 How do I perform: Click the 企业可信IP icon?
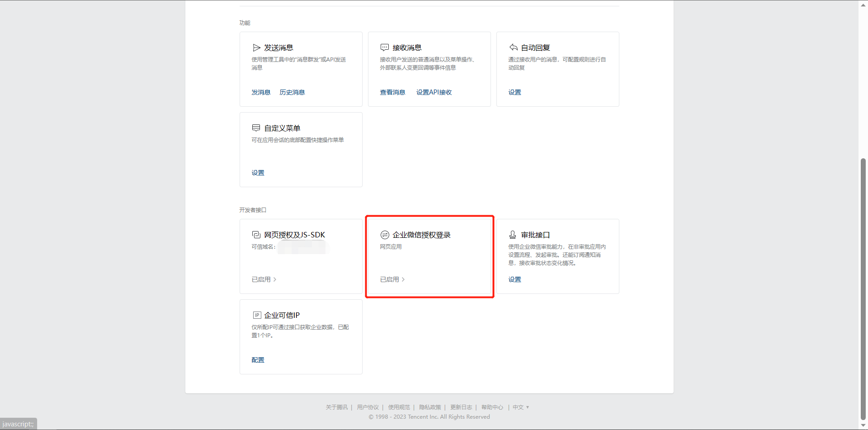click(257, 315)
